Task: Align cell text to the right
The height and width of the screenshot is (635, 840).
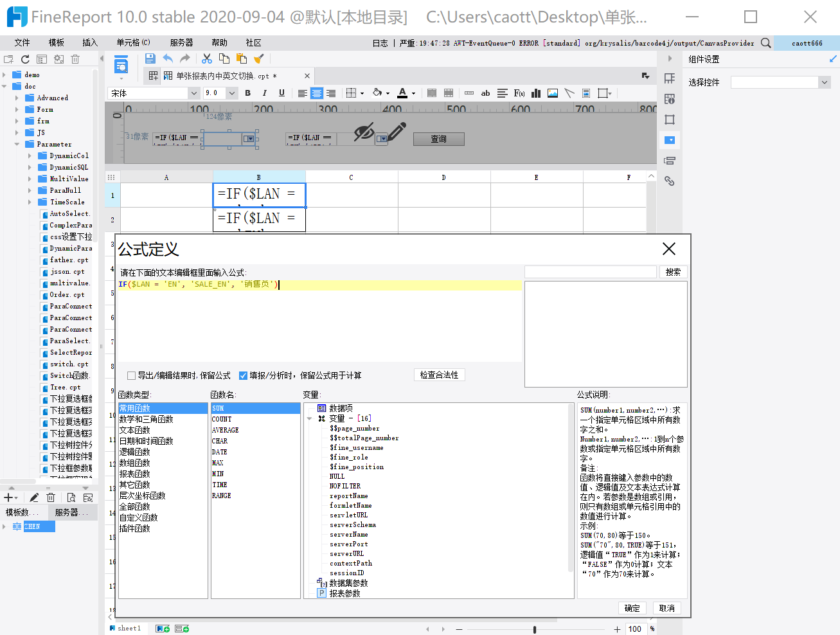Action: tap(331, 93)
